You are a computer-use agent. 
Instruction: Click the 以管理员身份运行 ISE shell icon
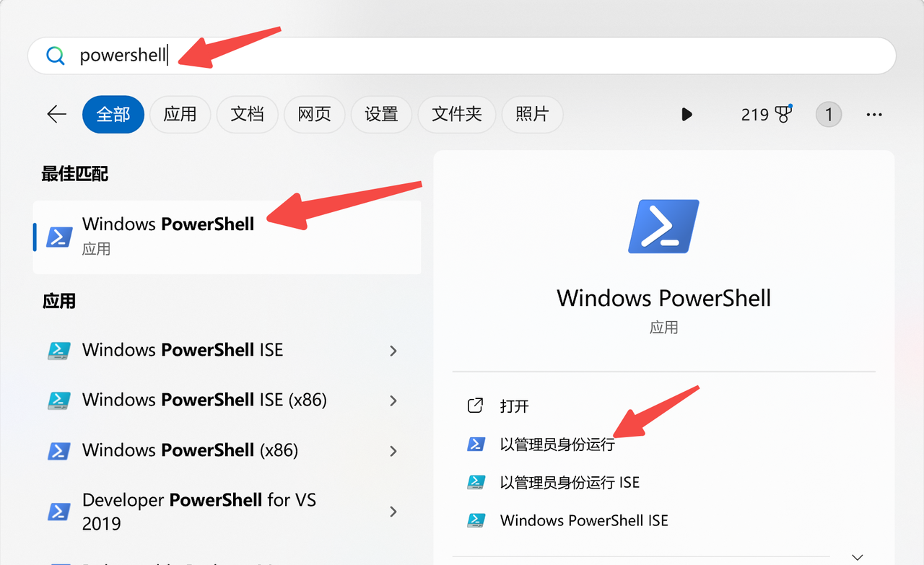click(476, 482)
